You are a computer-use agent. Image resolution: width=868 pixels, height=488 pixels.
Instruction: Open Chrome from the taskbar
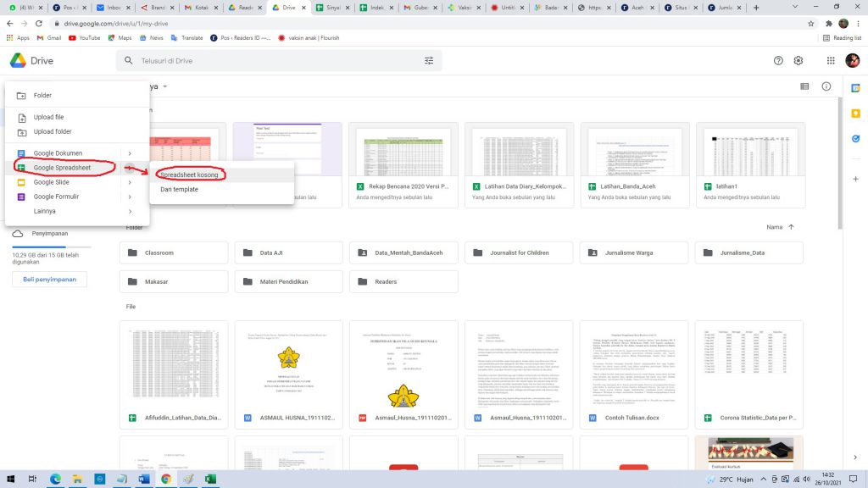tap(166, 480)
